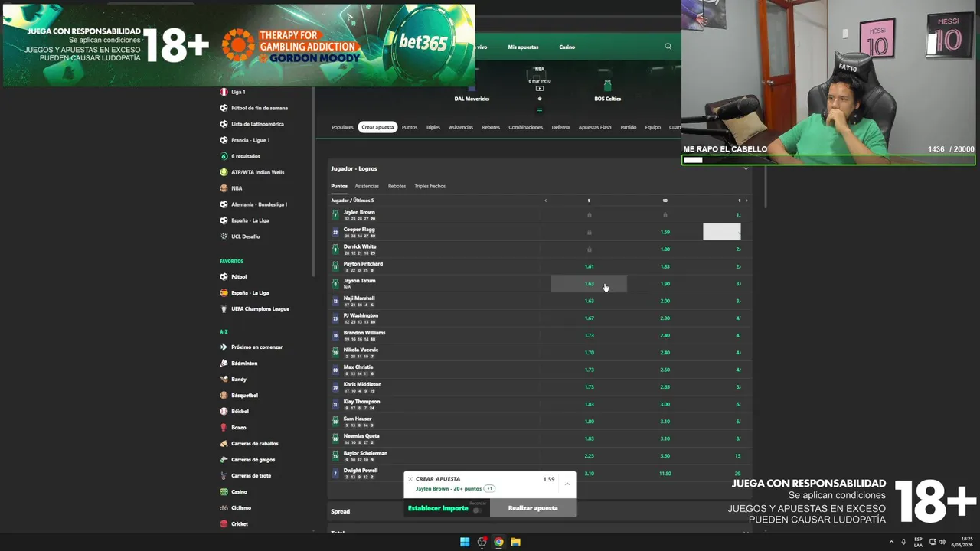Open Mis apuestas in the top menu

click(x=523, y=47)
